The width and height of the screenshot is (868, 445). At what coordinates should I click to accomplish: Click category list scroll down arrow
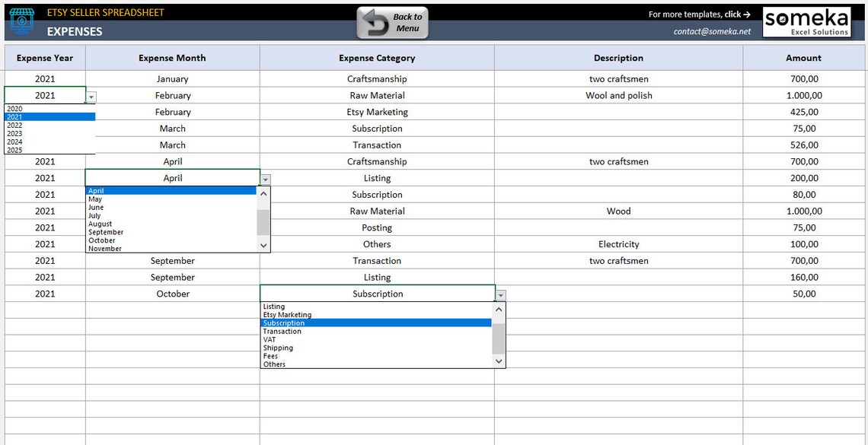pyautogui.click(x=499, y=361)
